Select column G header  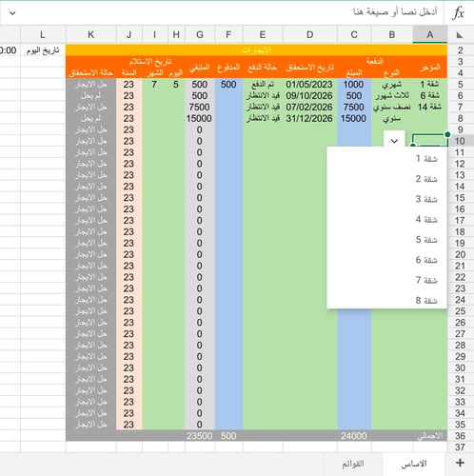point(200,34)
